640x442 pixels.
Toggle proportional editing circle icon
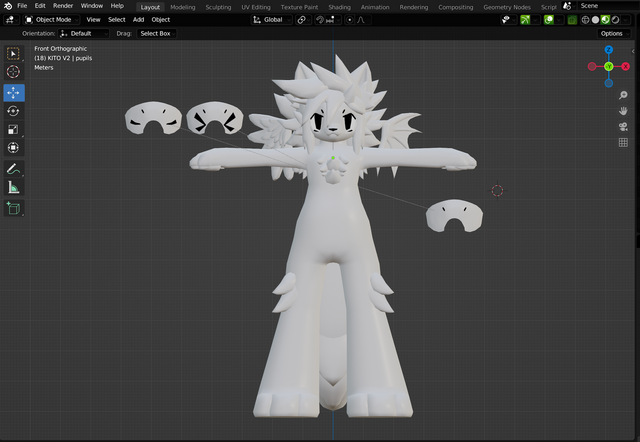click(349, 20)
